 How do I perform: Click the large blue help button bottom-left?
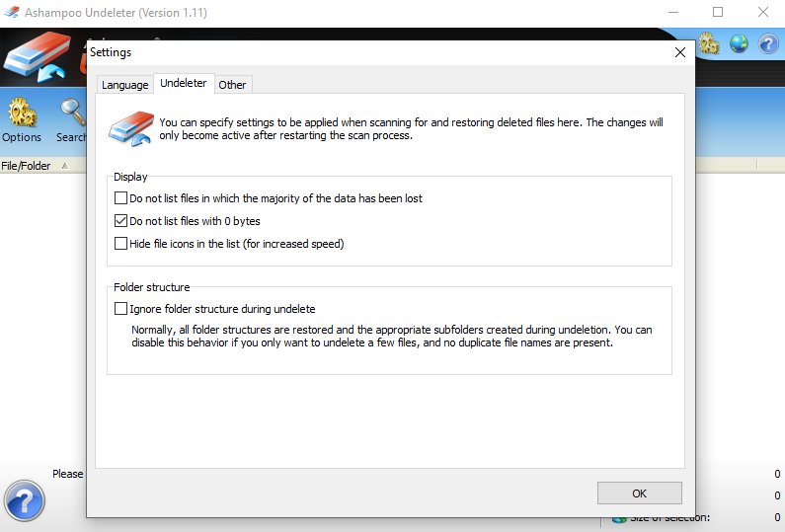pos(24,500)
